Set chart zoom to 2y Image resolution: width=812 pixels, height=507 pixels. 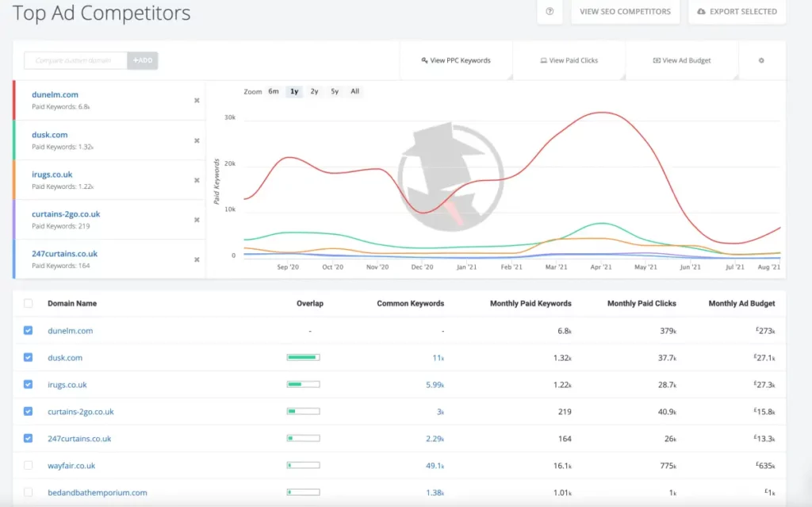[314, 91]
